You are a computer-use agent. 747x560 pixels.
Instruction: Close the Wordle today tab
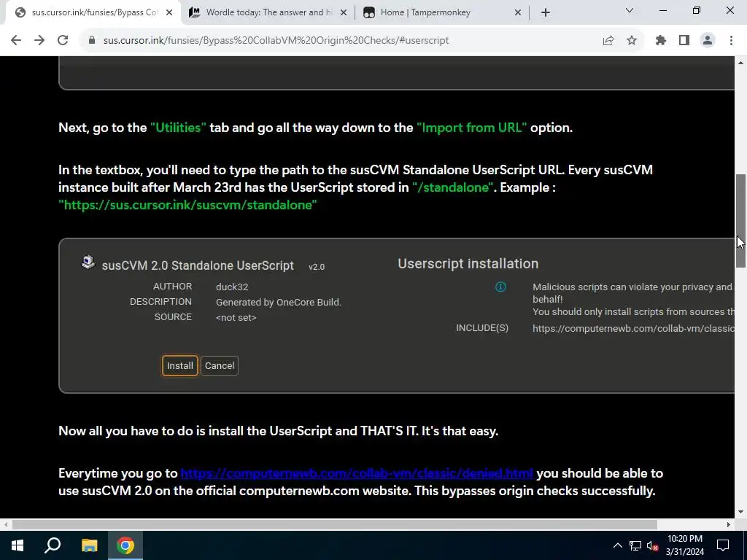tap(344, 12)
